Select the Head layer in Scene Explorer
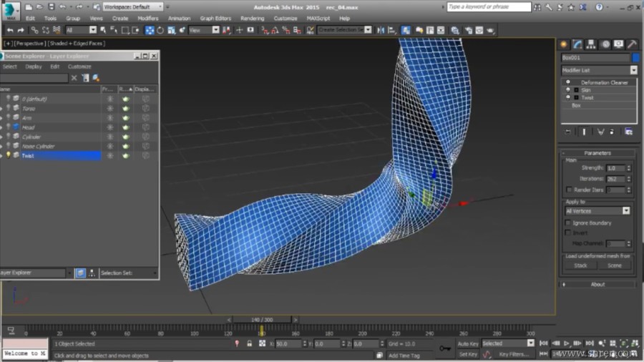Image resolution: width=644 pixels, height=362 pixels. [29, 127]
